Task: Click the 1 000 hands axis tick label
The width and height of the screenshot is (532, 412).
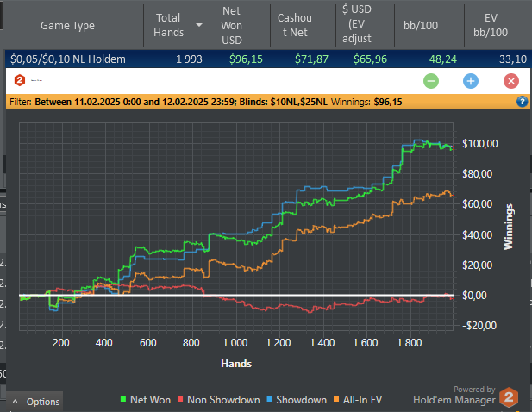Action: coord(235,343)
